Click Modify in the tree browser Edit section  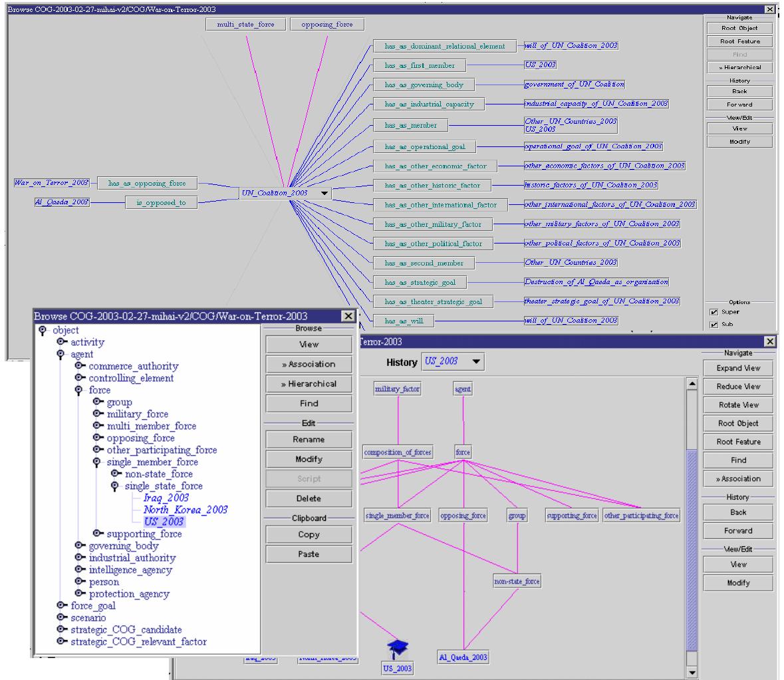pyautogui.click(x=309, y=459)
